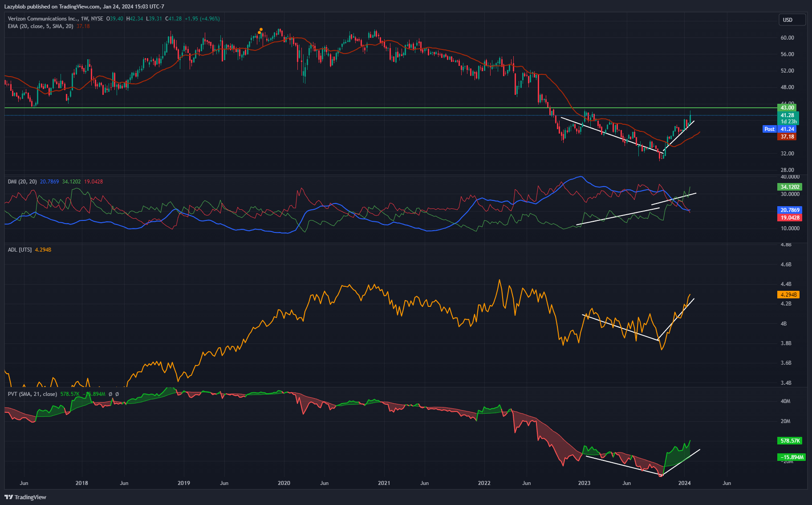Click the 41.24 post-market price label

787,129
